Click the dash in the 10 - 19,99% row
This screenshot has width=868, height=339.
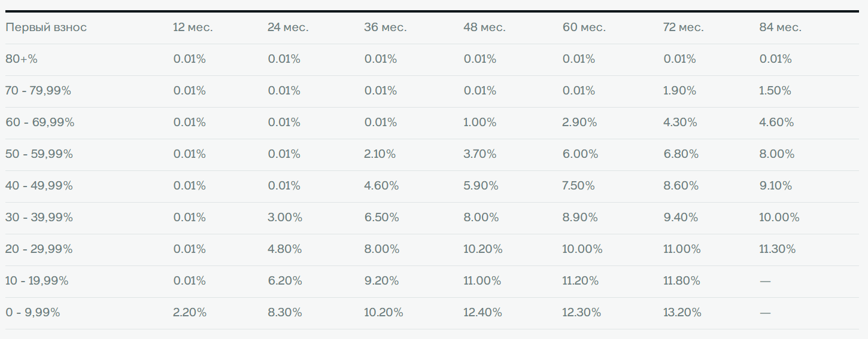(765, 281)
